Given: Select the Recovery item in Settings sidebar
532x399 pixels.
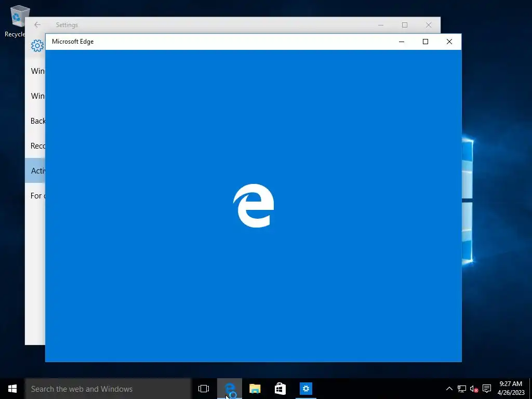Looking at the screenshot, I should [x=35, y=146].
